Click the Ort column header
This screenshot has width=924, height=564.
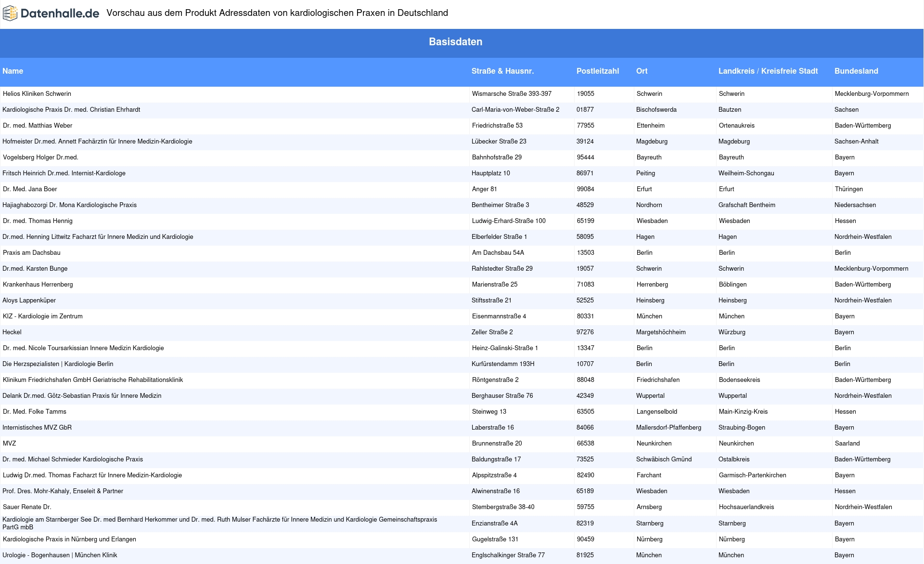(x=642, y=71)
